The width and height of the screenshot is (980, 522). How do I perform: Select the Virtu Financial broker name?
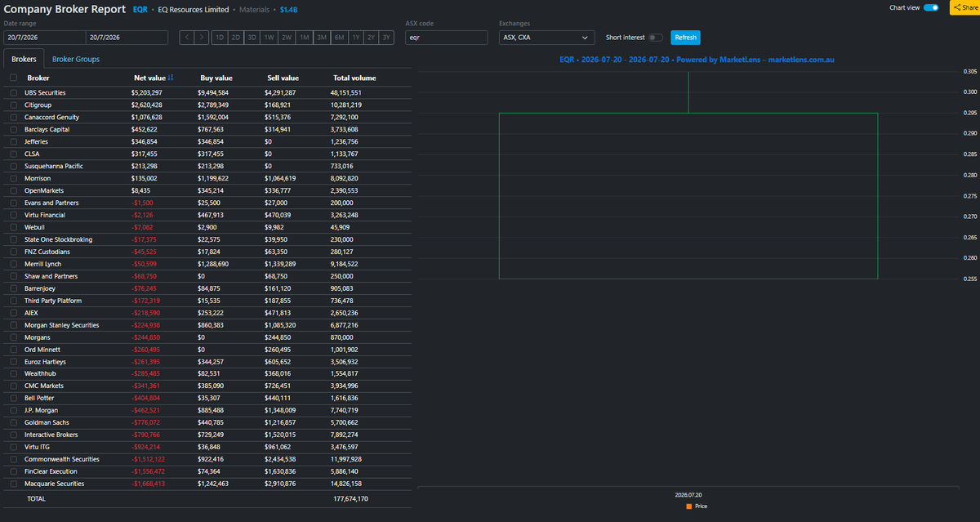click(x=45, y=215)
